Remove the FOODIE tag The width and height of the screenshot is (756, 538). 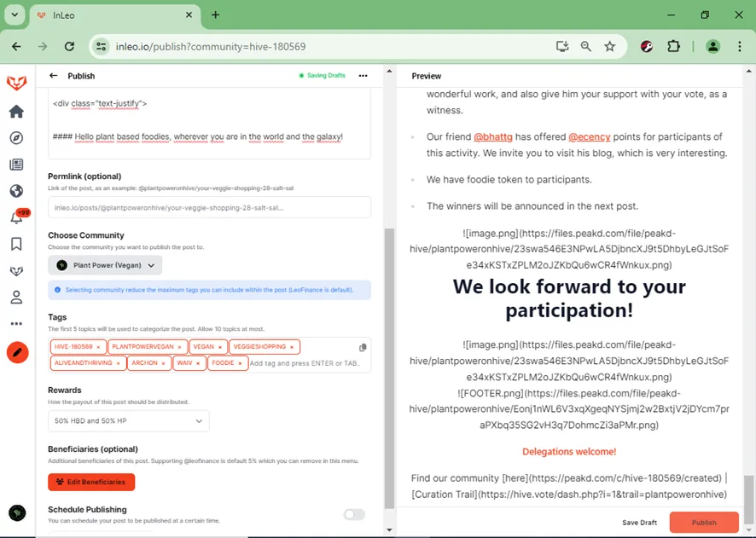[x=240, y=363]
